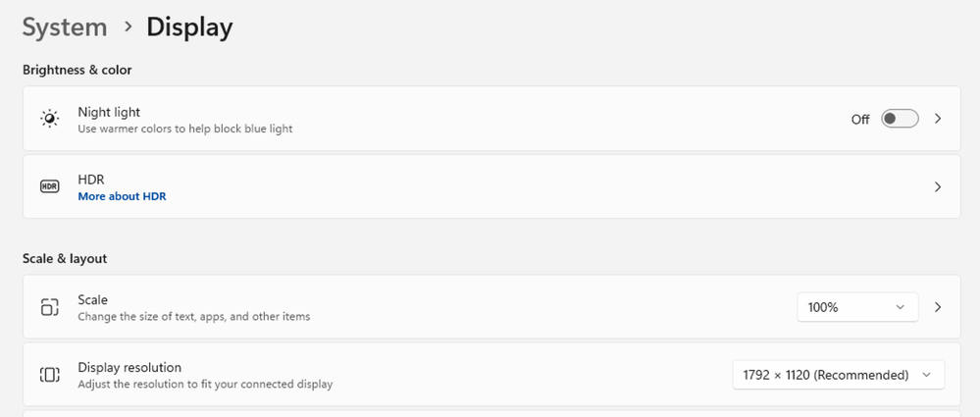Viewport: 980px width, 417px height.
Task: Go back to System in breadcrumb
Action: pos(65,27)
